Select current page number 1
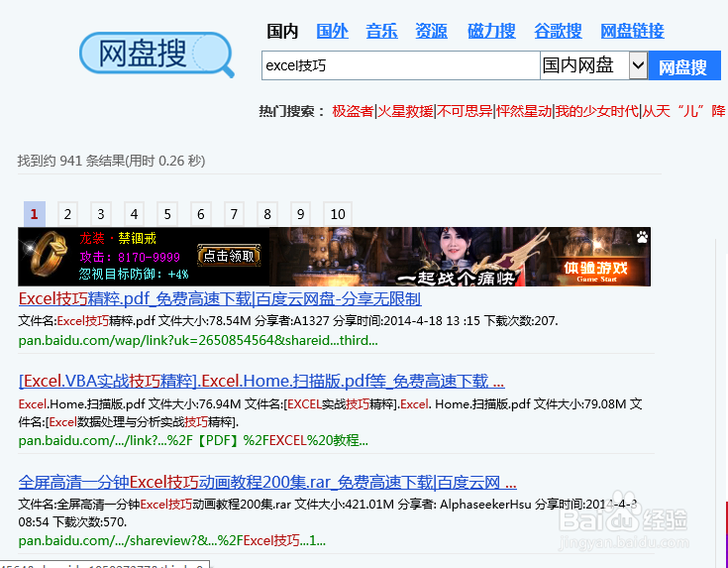The image size is (728, 568). pos(35,214)
